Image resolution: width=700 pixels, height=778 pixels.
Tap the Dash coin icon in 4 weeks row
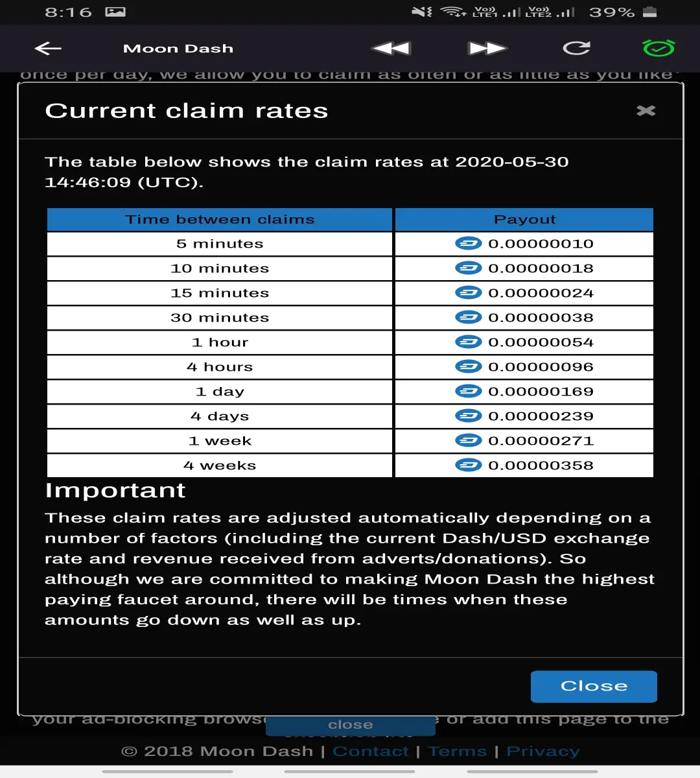[x=469, y=466]
